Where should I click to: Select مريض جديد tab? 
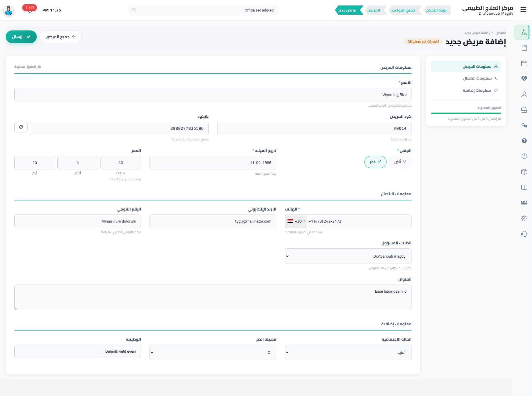[347, 10]
